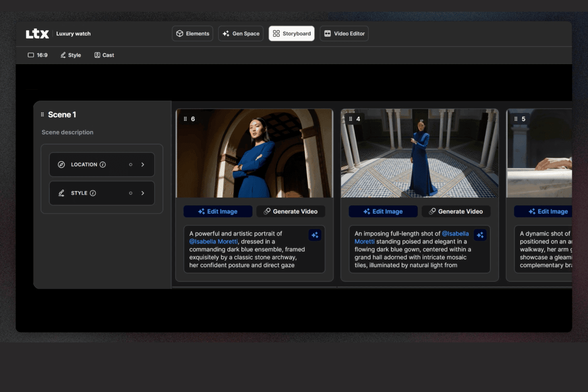The height and width of the screenshot is (392, 588).
Task: Switch to the Gen Space tab
Action: 241,34
